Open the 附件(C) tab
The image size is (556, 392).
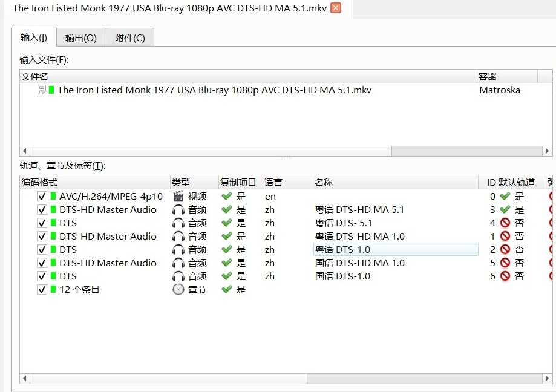pos(130,38)
